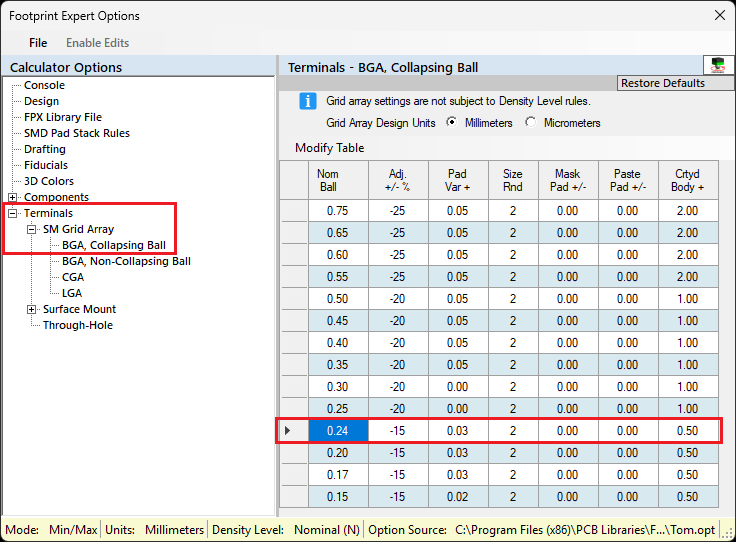Click the Modify Table link
Screen dimensions: 736x542
coord(329,148)
